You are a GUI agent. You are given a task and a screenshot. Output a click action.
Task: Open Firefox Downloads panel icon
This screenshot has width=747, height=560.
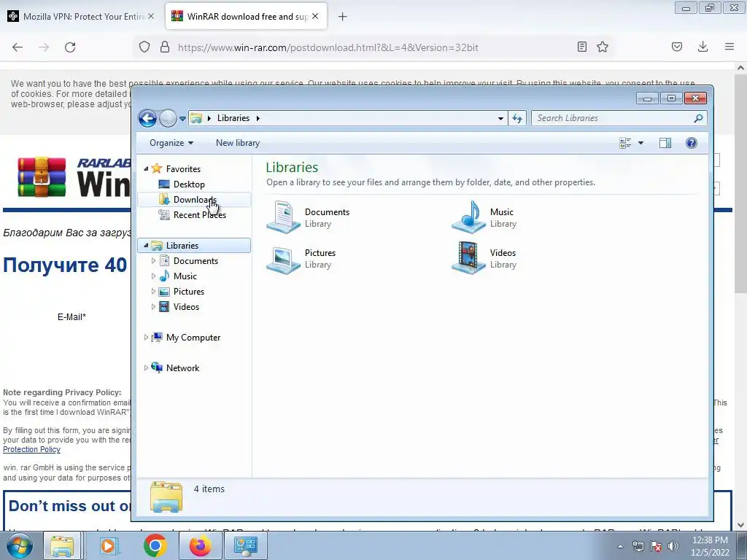[x=703, y=47]
